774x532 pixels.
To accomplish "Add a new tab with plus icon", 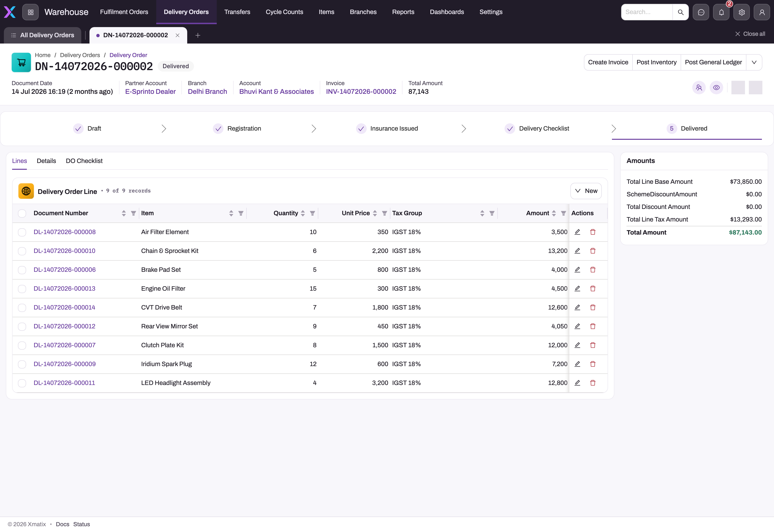I will coord(198,35).
